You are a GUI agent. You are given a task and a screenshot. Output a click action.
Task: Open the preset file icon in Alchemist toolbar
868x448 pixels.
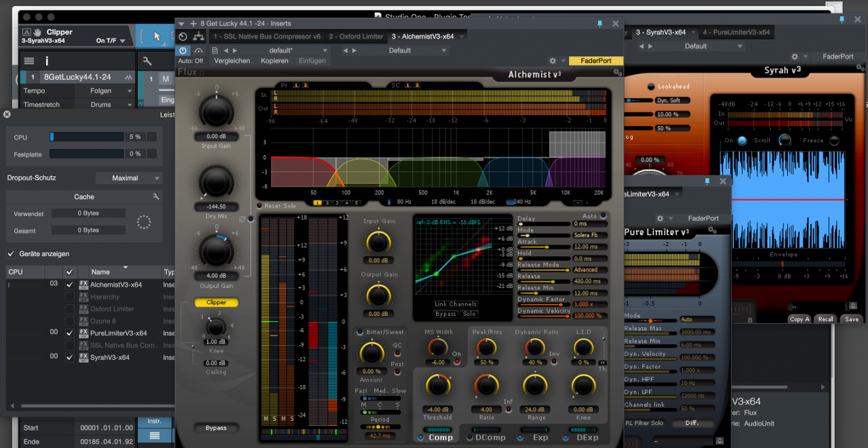pyautogui.click(x=215, y=50)
